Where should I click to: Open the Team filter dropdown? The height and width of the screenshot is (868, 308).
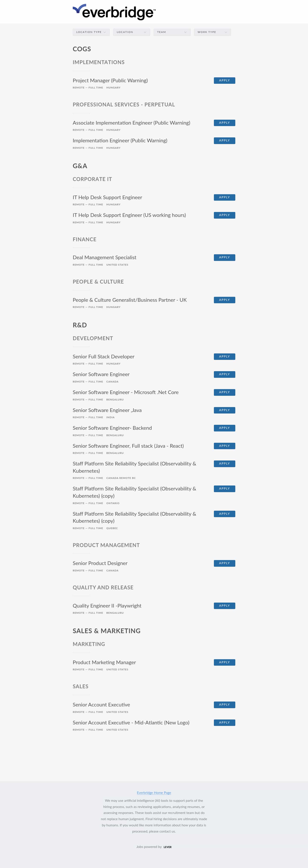[172, 32]
